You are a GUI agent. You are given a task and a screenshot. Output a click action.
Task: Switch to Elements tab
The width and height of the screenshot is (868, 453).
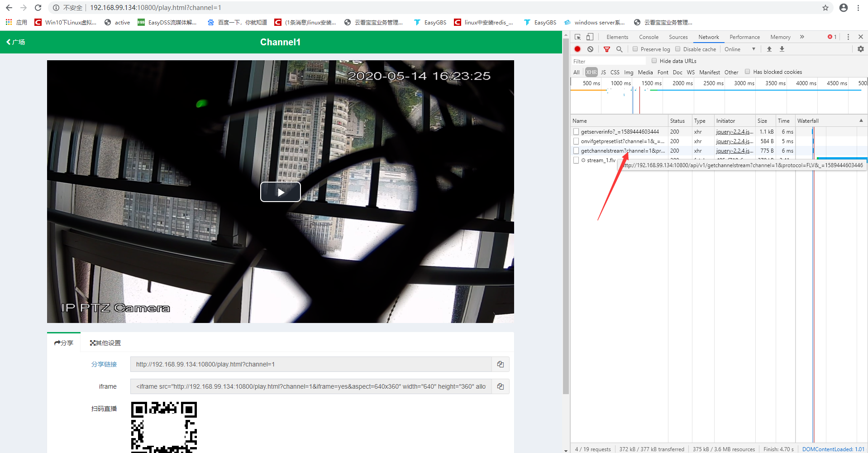click(617, 37)
